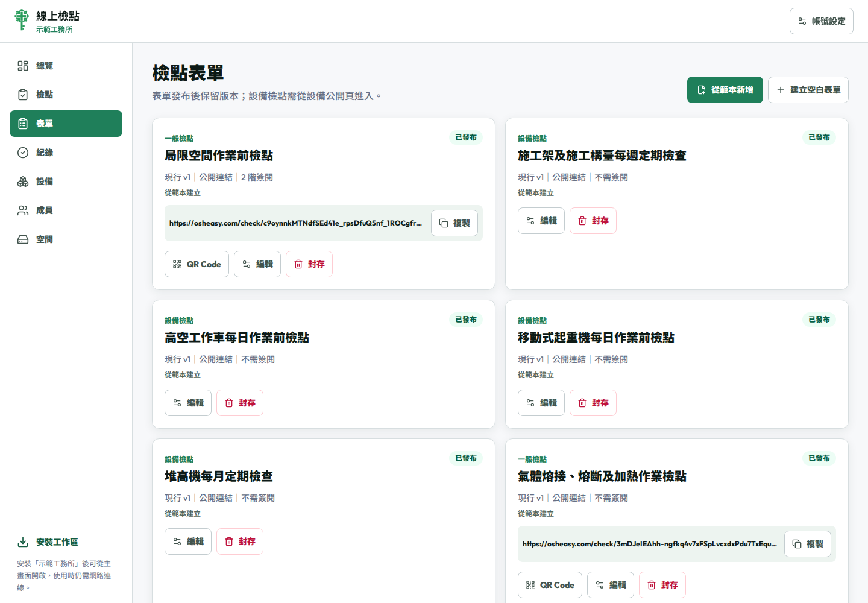Viewport: 868px width, 603px height.
Task: Click the 表單 clipboard-list icon
Action: (23, 124)
